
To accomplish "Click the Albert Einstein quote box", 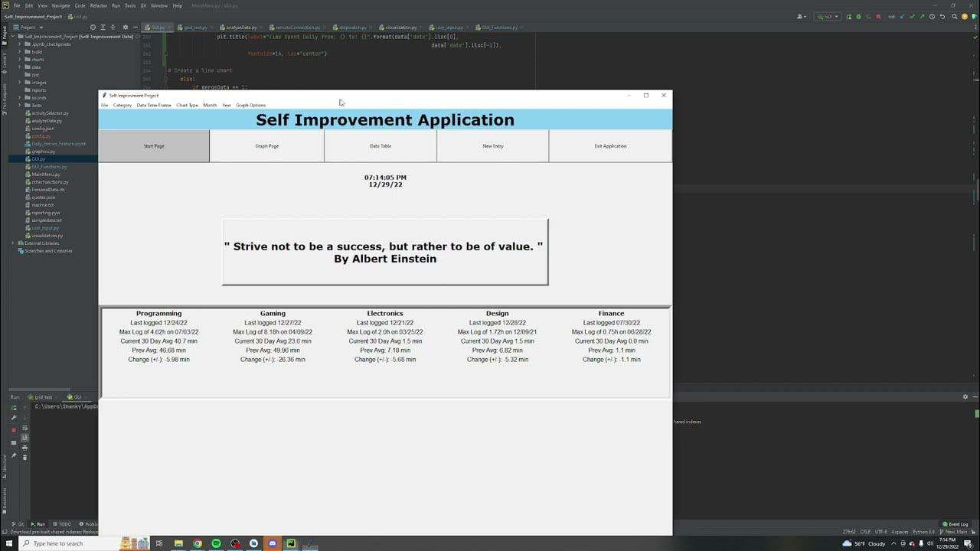I will pyautogui.click(x=385, y=253).
